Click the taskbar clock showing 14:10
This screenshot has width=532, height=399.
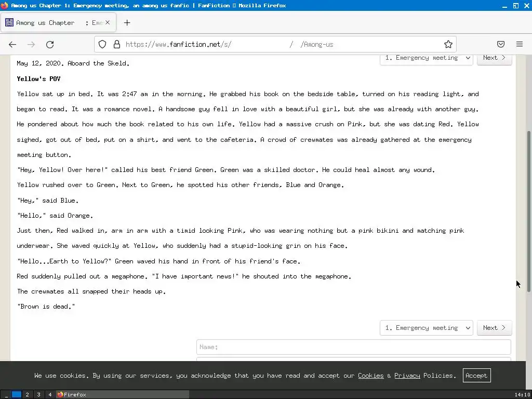pyautogui.click(x=523, y=395)
